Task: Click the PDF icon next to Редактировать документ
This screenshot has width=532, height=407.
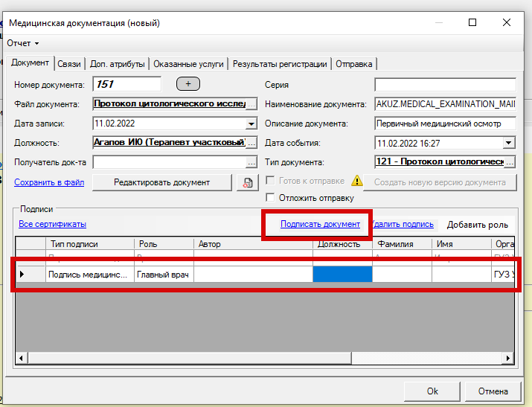Action: [245, 183]
